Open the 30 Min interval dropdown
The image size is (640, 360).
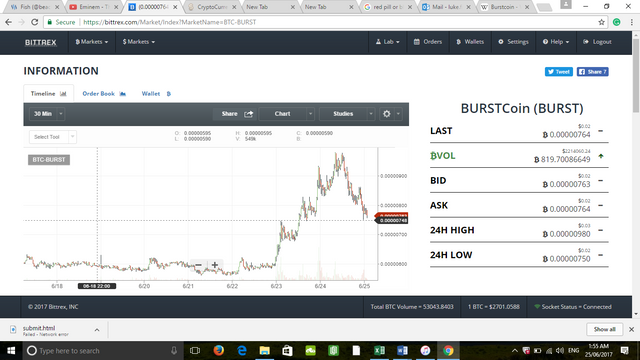tap(47, 114)
